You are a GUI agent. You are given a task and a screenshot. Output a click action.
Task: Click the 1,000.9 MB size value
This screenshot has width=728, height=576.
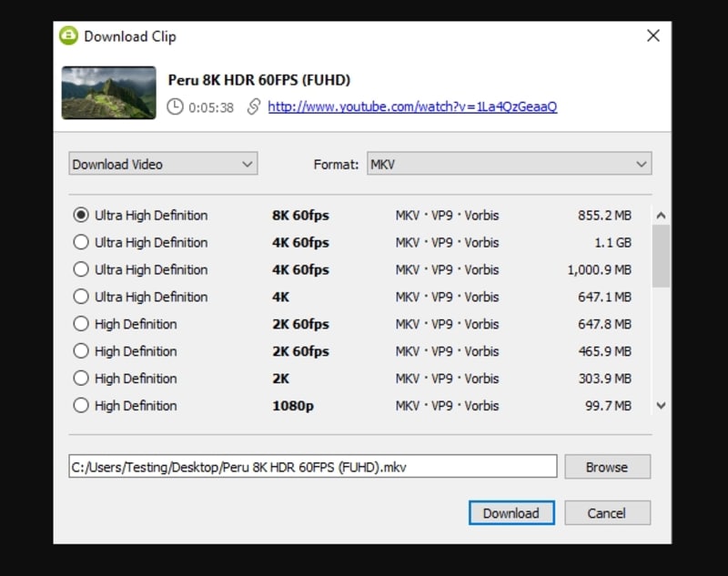[x=600, y=269]
